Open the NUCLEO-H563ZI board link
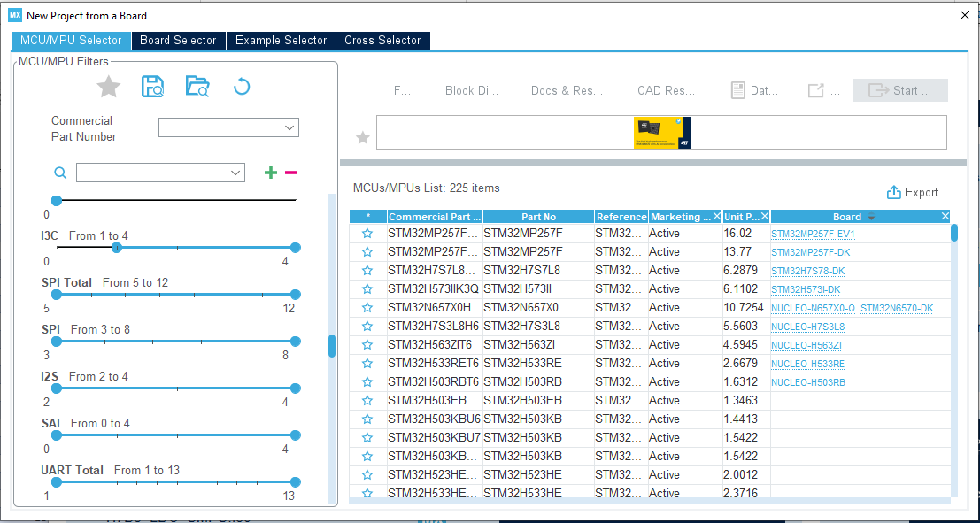Screen dimensions: 980x523 [806, 345]
